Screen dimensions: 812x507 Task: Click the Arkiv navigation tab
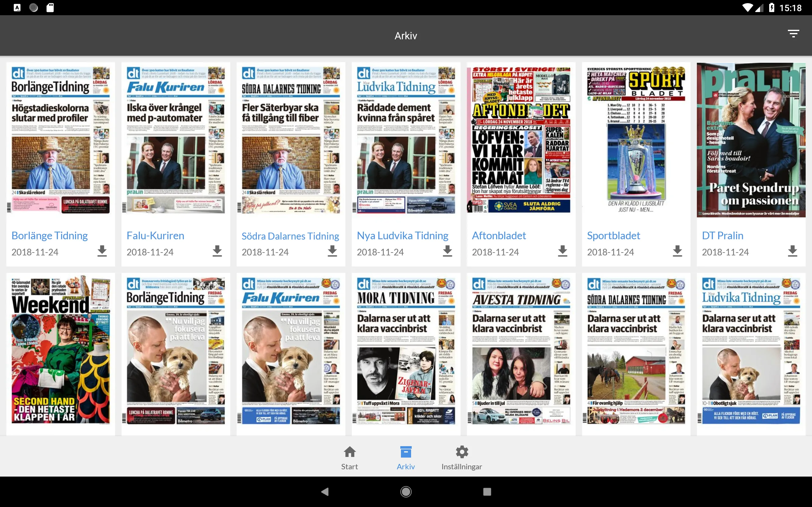click(406, 457)
